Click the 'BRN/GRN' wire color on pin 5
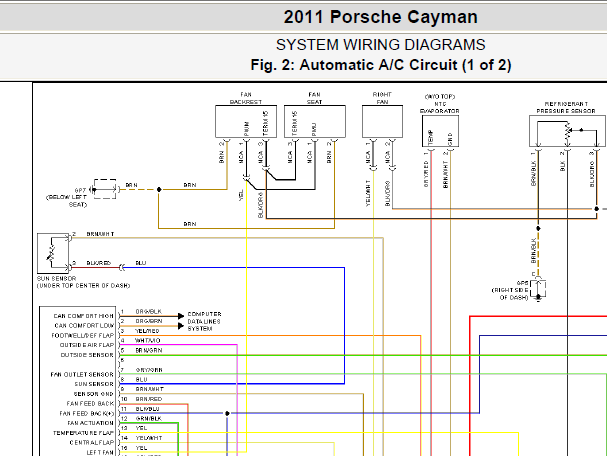Viewport: 607px width, 456px height. [x=149, y=350]
